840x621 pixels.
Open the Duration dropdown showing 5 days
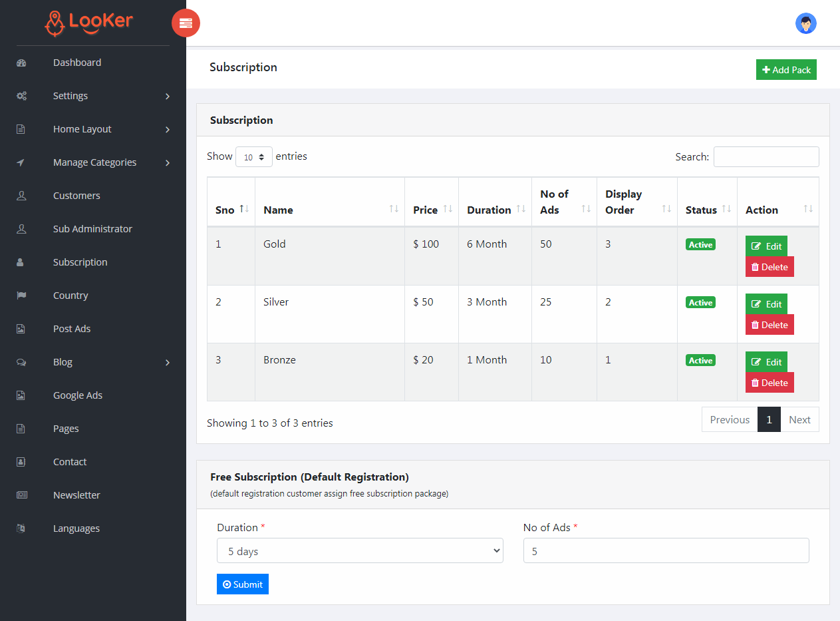360,550
